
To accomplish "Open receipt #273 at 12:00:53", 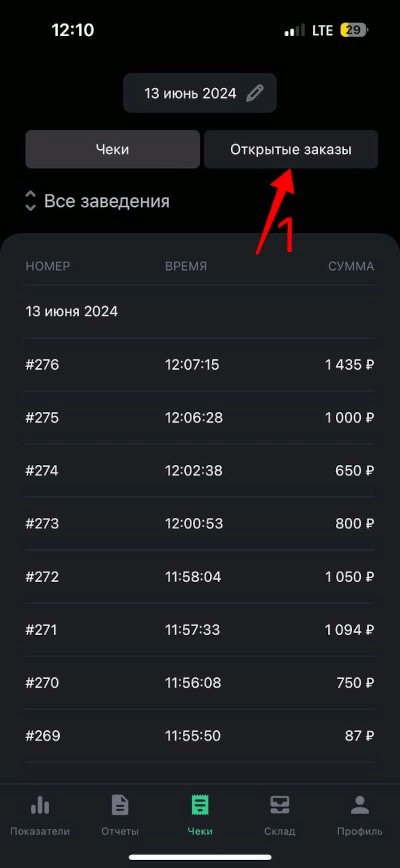I will point(200,523).
